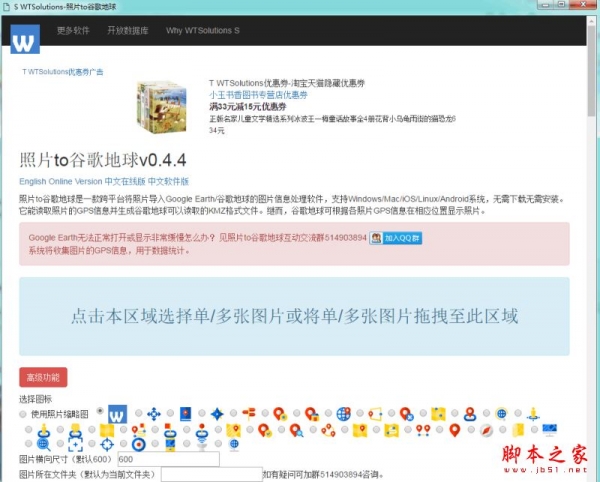Select radio before the red pin with calendar
Viewport: 600px width, 482px height.
tap(297, 413)
